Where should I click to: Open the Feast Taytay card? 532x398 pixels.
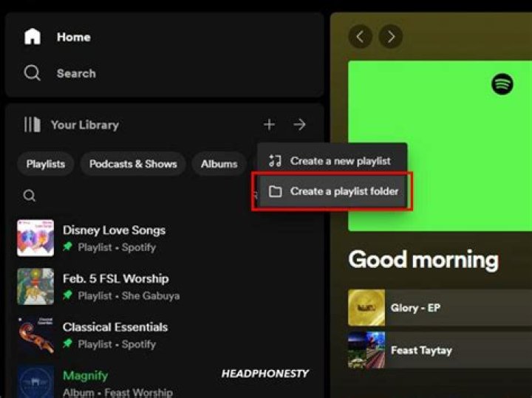pyautogui.click(x=440, y=350)
